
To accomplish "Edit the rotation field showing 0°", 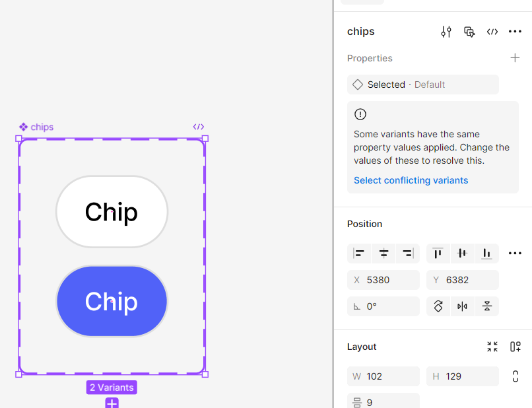I will [383, 306].
